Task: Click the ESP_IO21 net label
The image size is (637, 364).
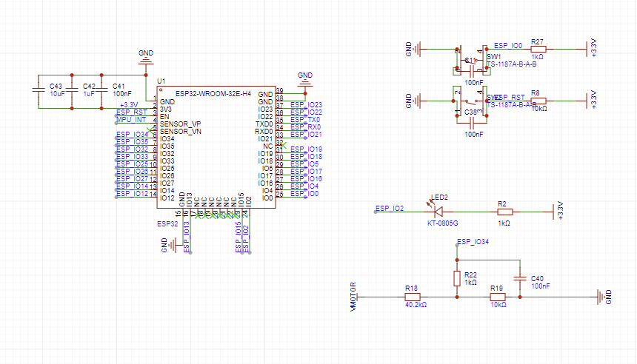Action: click(307, 135)
